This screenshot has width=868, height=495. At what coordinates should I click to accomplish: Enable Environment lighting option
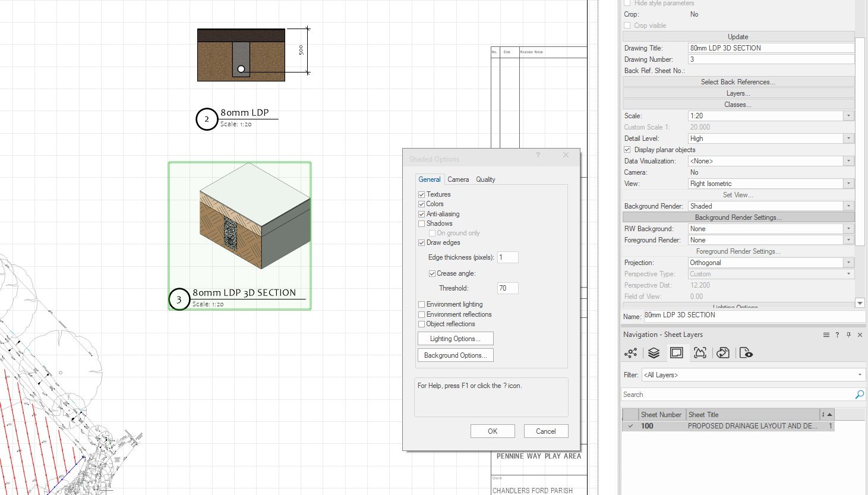421,304
